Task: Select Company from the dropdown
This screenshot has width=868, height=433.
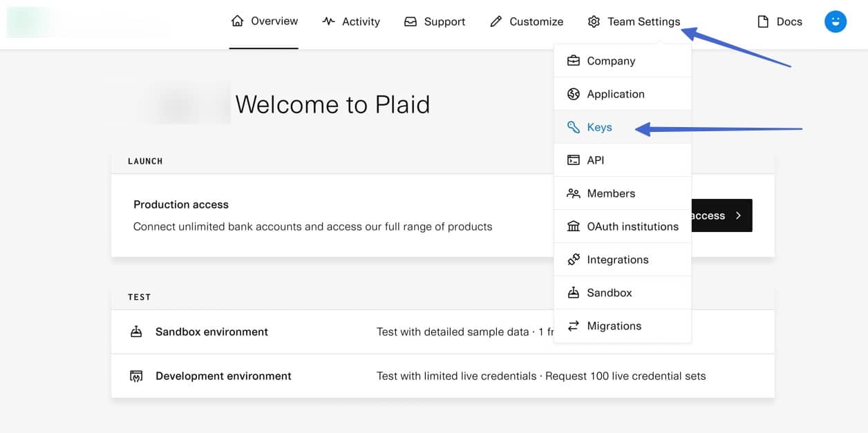Action: (623, 61)
